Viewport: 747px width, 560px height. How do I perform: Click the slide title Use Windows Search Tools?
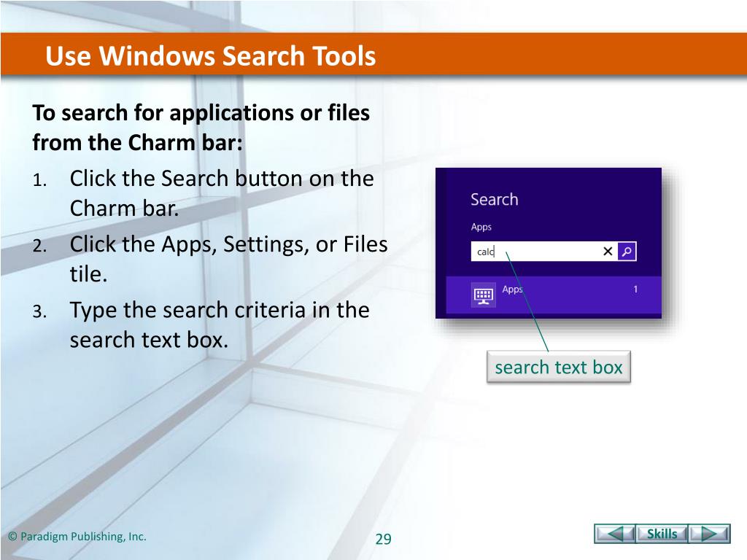[211, 55]
